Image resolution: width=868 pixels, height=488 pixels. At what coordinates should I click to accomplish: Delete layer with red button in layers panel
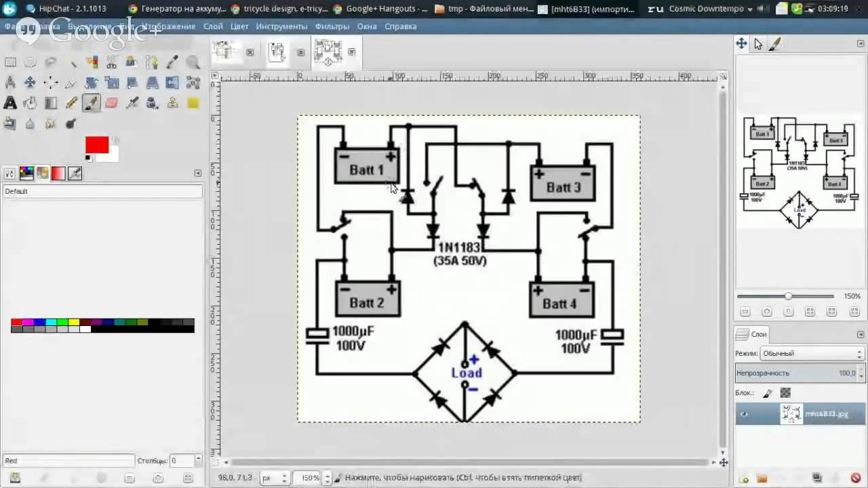[x=855, y=478]
